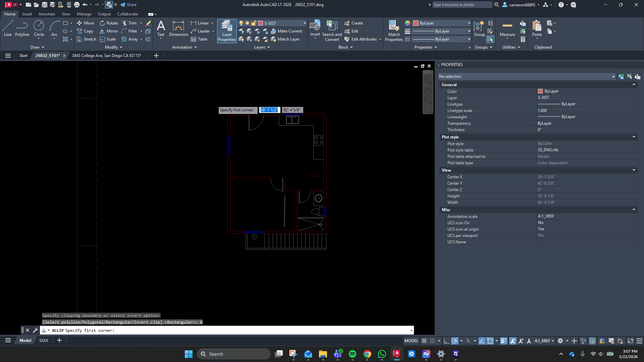This screenshot has height=362, width=644.
Task: Expand the Layers panel
Action: point(262,47)
